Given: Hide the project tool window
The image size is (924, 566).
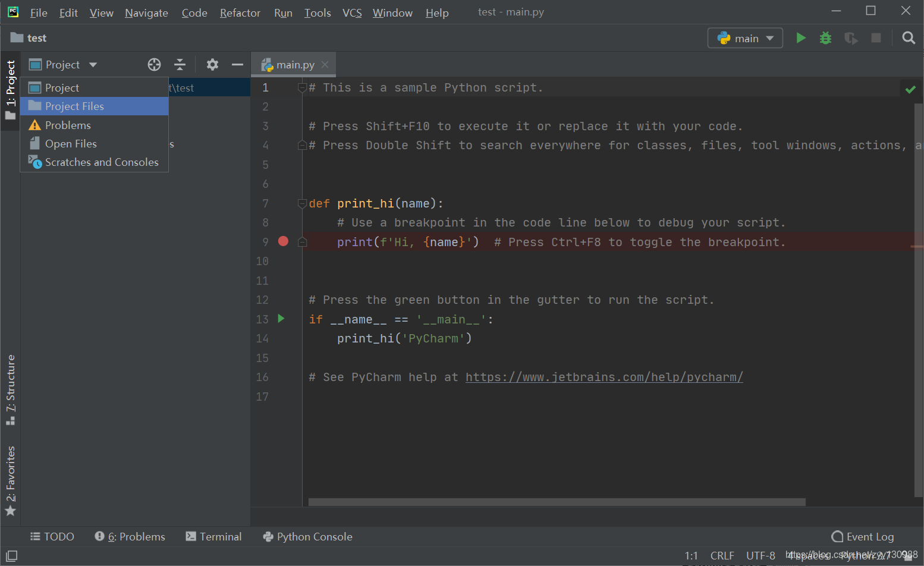Looking at the screenshot, I should [237, 65].
